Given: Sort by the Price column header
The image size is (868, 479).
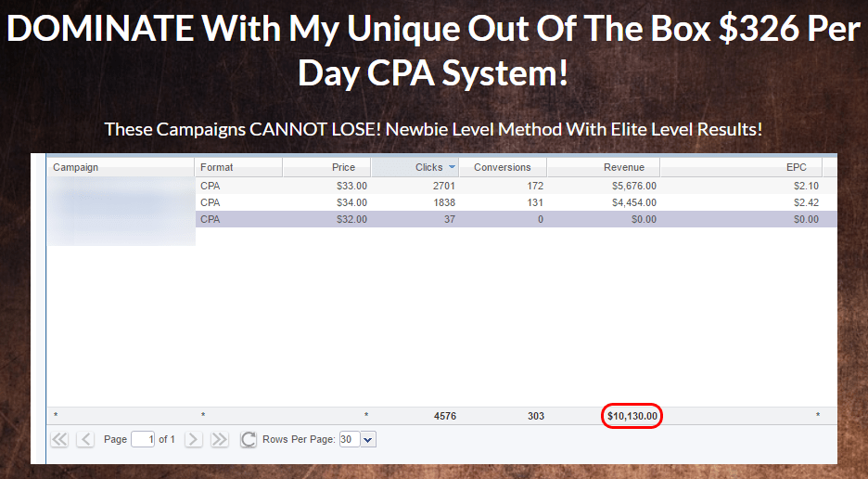Looking at the screenshot, I should (x=325, y=167).
